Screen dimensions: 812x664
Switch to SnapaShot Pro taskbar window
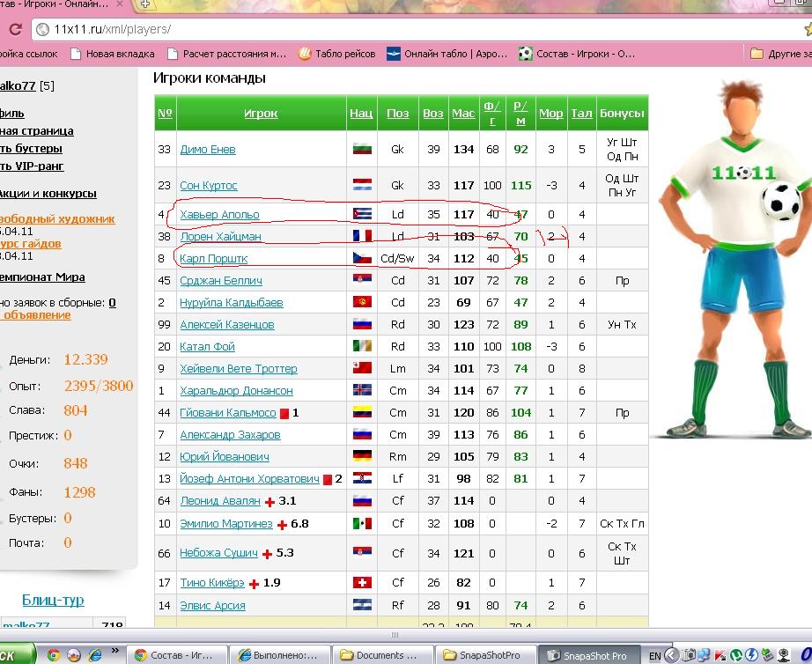point(582,655)
